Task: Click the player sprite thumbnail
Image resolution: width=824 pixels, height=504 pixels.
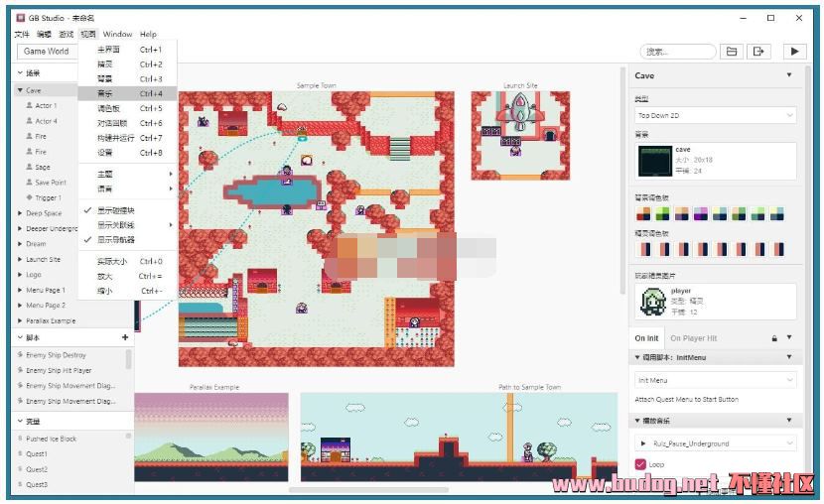Action: (x=651, y=302)
